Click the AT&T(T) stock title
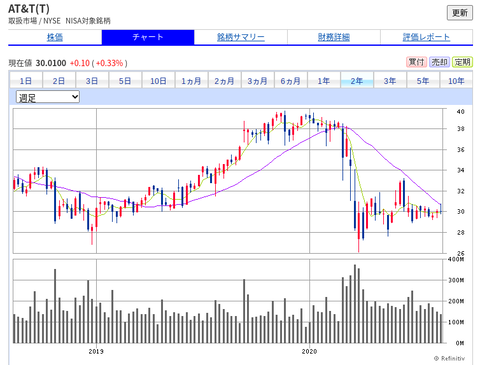480x365 pixels. coord(29,8)
